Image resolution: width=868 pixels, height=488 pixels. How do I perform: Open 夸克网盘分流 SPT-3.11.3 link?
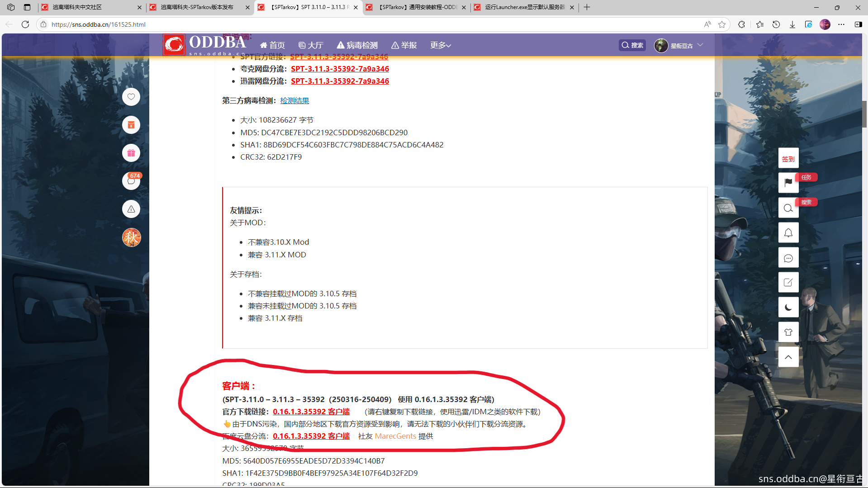(x=340, y=69)
